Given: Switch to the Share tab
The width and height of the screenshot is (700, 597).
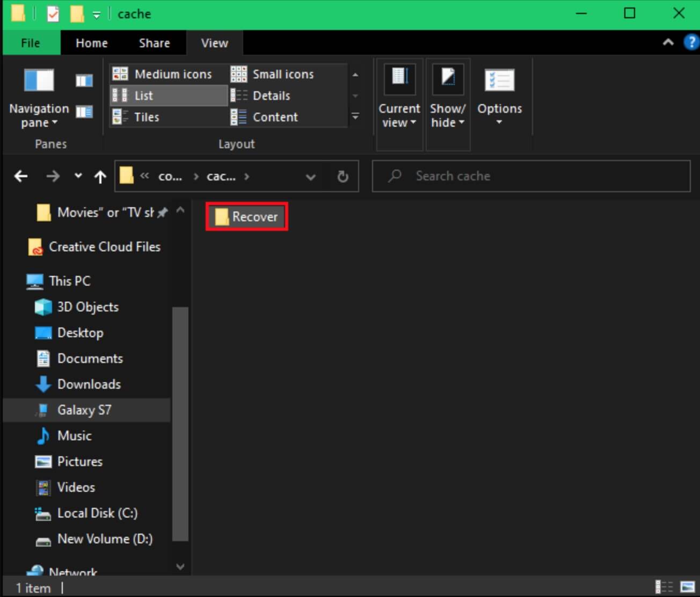Looking at the screenshot, I should pyautogui.click(x=155, y=43).
